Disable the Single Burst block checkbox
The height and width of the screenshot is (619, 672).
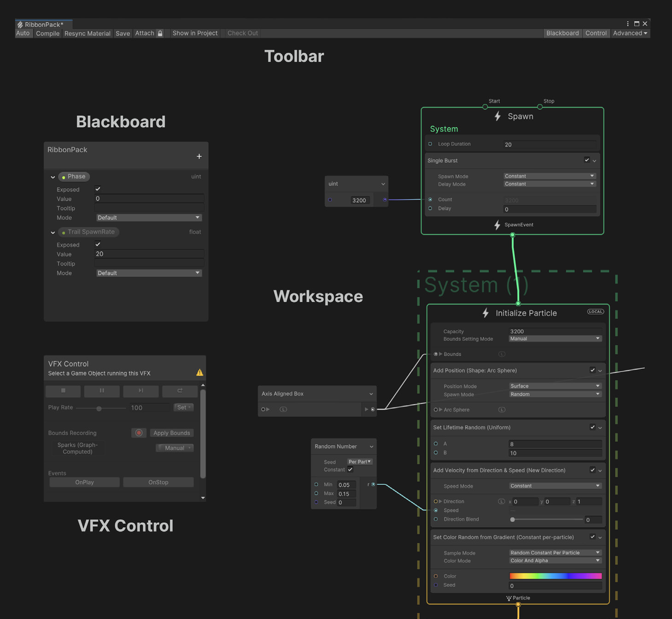(586, 160)
